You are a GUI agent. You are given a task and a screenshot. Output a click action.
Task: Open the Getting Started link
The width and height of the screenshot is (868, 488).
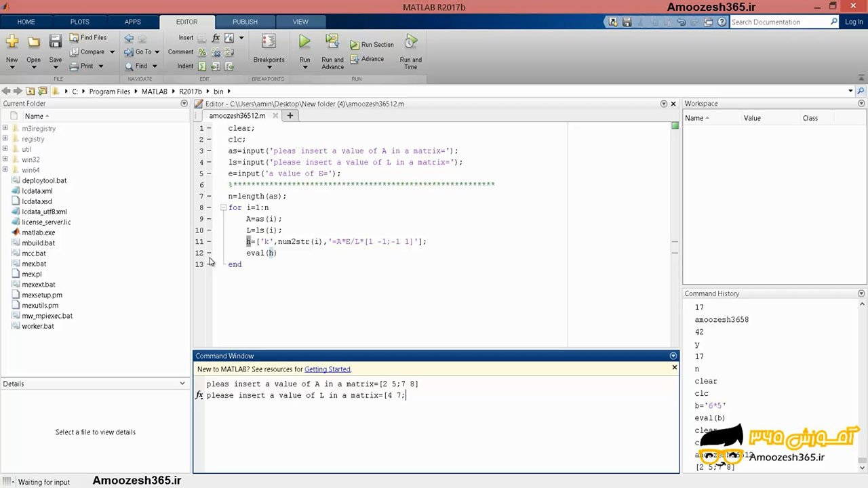click(328, 369)
